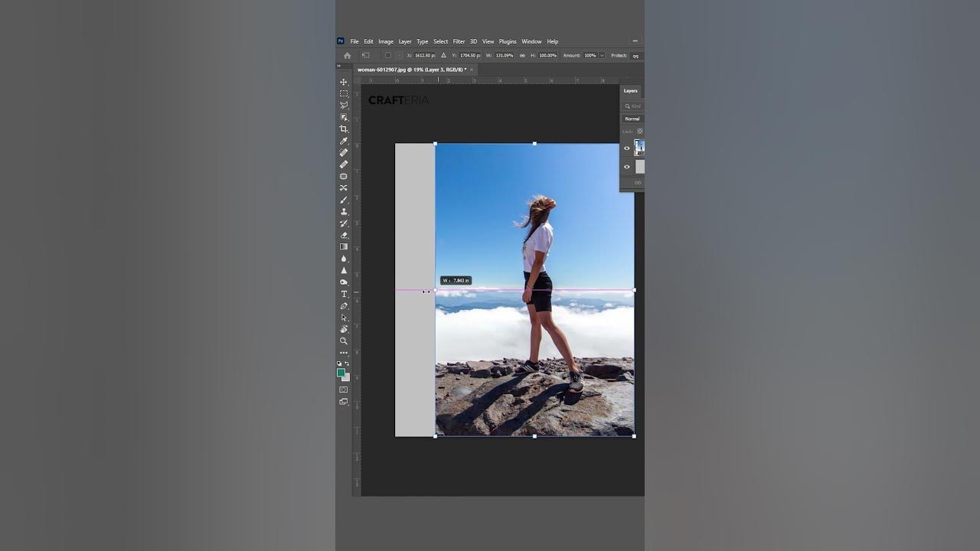Screen dimensions: 980x551
Task: Toggle maintain aspect ratio link icon
Action: tap(522, 55)
